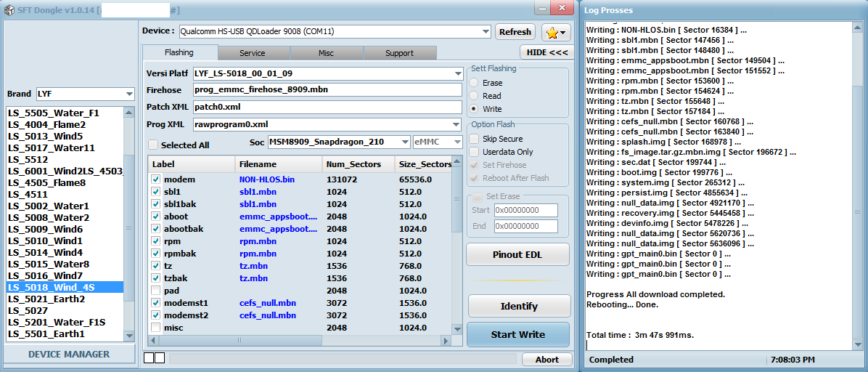This screenshot has height=372, width=868.
Task: Open the Device COM port dropdown
Action: (x=486, y=31)
